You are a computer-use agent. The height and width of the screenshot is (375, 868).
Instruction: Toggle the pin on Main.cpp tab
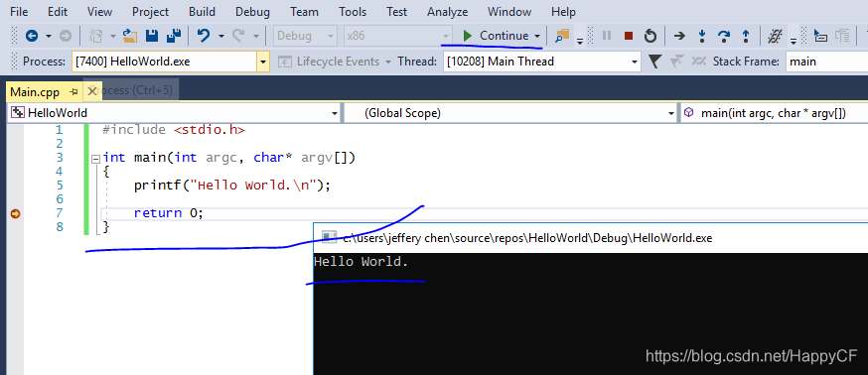point(74,91)
